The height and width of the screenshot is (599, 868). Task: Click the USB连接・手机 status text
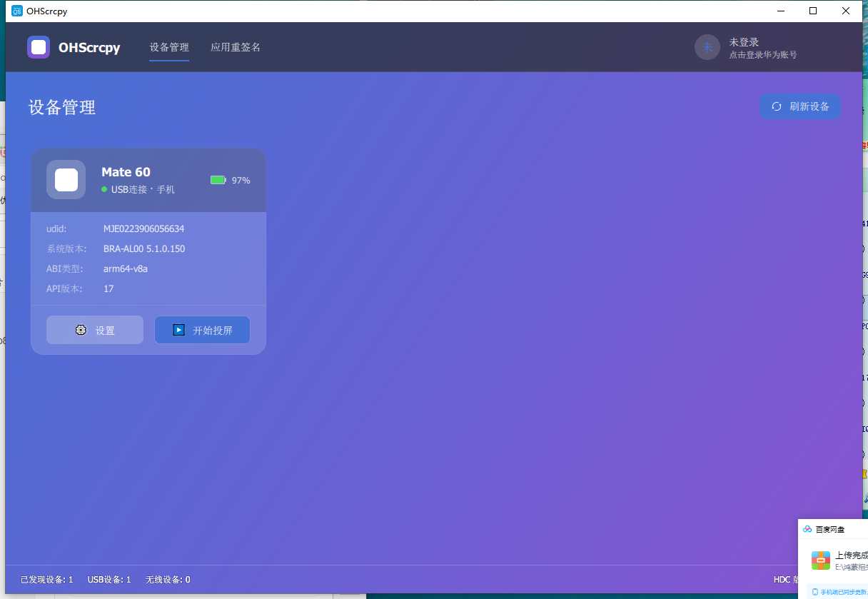point(143,189)
